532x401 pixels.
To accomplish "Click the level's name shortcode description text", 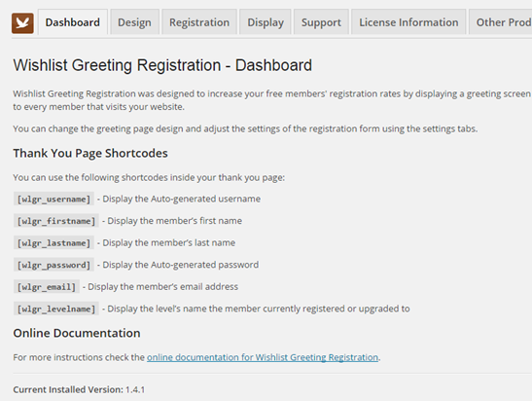I will pos(259,309).
